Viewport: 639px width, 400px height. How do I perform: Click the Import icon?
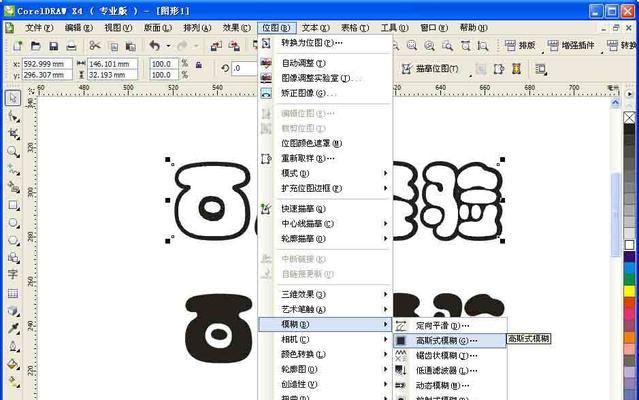coord(216,46)
